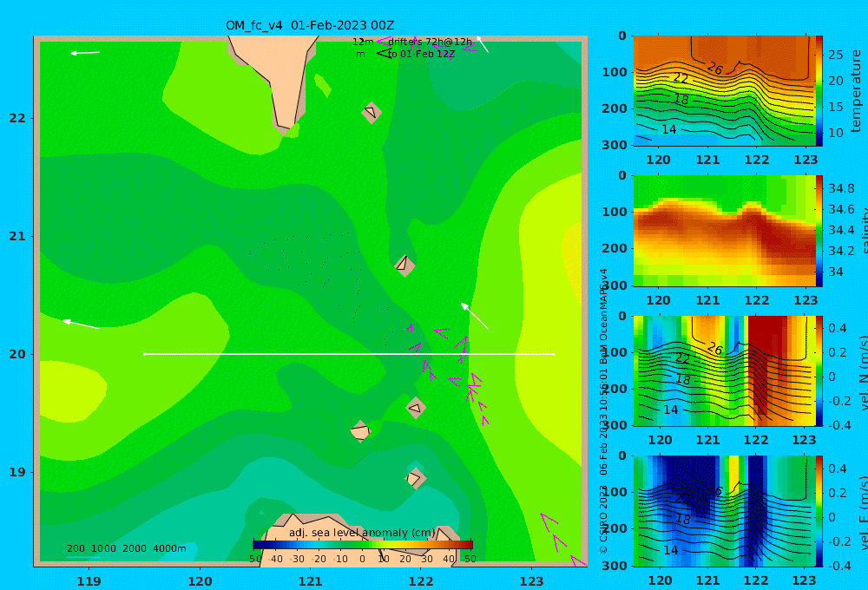Click the white current arrow northeast of the transect
Image resolution: width=868 pixels, height=590 pixels.
(x=475, y=316)
